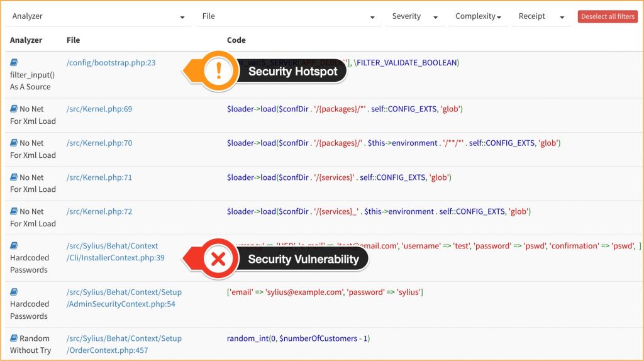
Task: Click 'No Net For Xml Load' in Kernel.php:69 row
Action: tap(33, 115)
